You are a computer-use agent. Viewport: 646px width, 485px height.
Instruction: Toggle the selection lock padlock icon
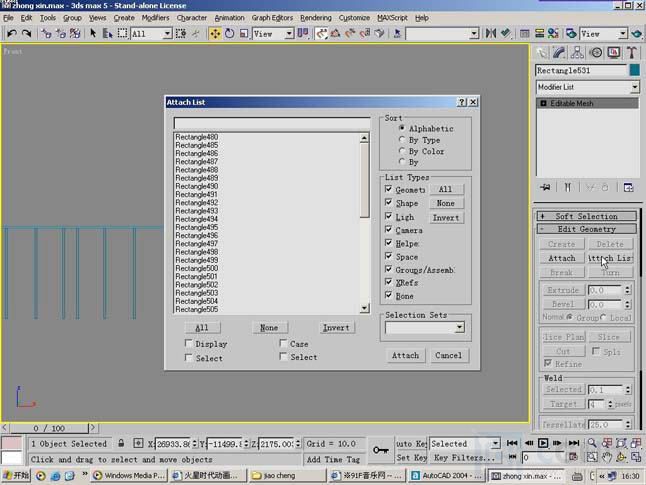121,443
